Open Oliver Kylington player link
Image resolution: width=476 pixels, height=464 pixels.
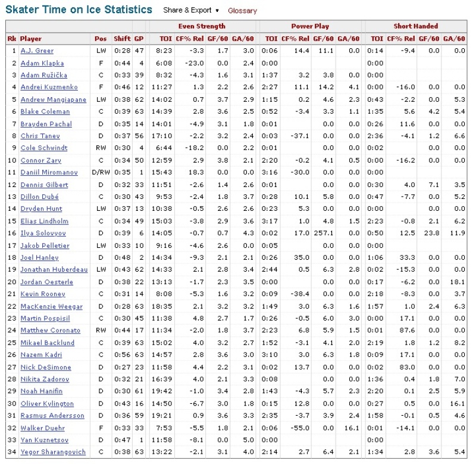[47, 403]
